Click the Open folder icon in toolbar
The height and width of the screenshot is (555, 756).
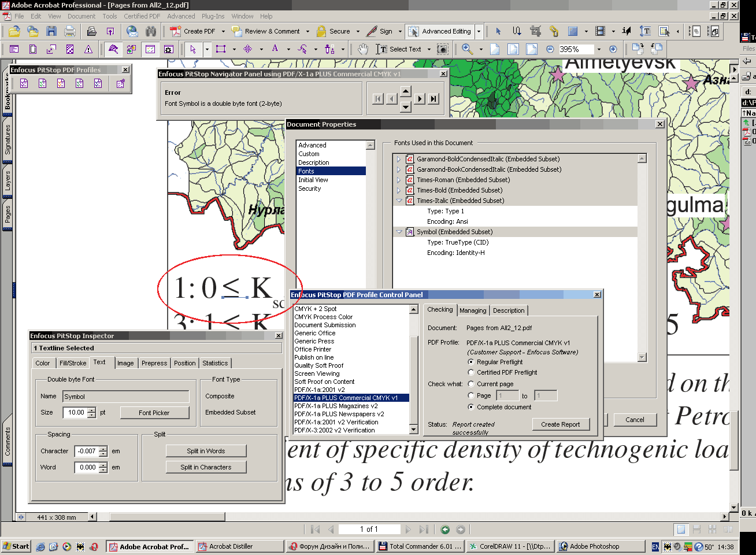tap(14, 31)
